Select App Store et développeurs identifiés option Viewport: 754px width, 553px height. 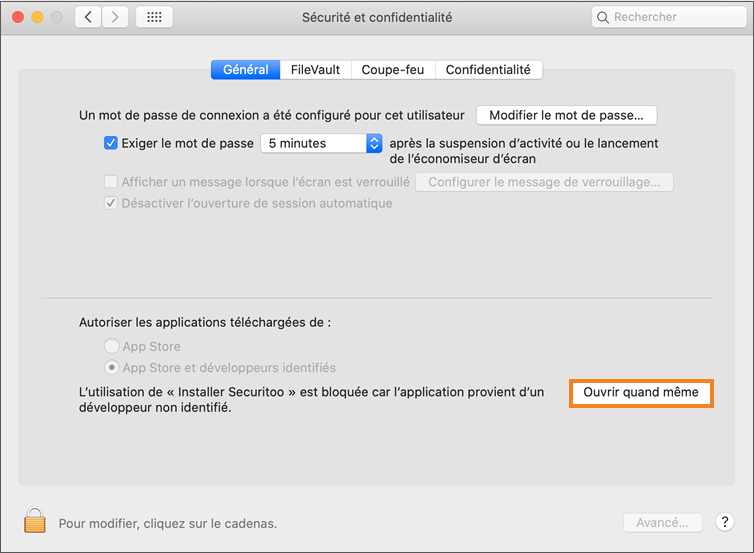tap(111, 368)
